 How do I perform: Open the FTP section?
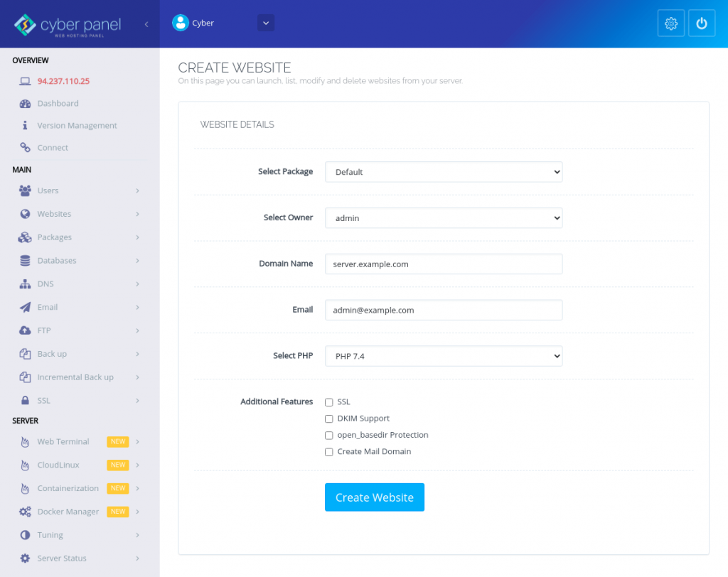[45, 330]
